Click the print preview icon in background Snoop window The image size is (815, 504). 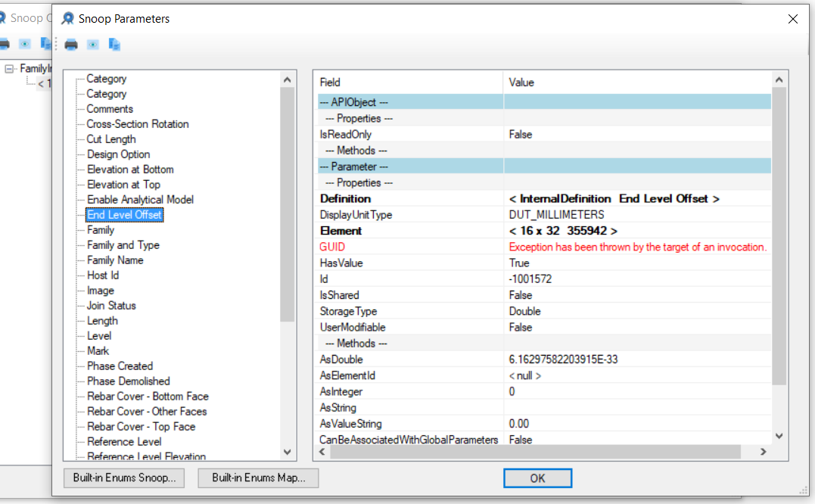point(25,43)
